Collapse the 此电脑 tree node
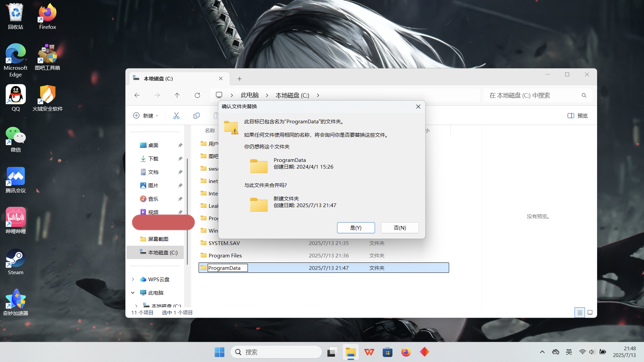Image resolution: width=644 pixels, height=362 pixels. [x=133, y=293]
